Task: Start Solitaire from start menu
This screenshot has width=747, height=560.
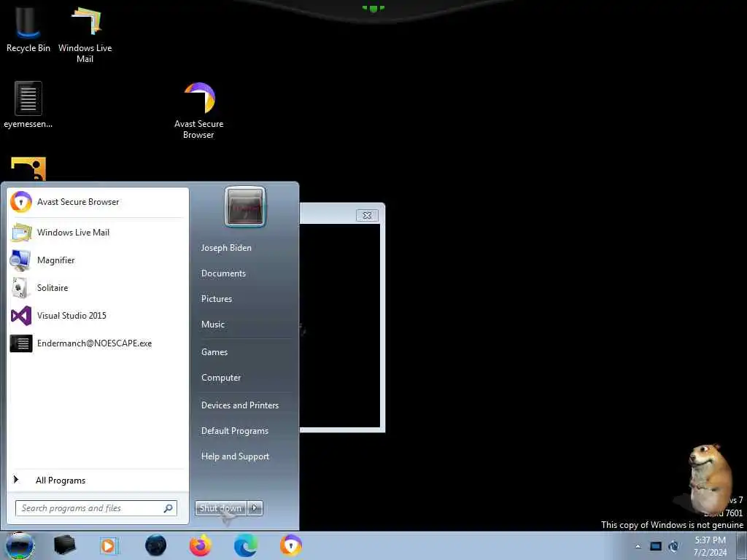Action: 97,287
